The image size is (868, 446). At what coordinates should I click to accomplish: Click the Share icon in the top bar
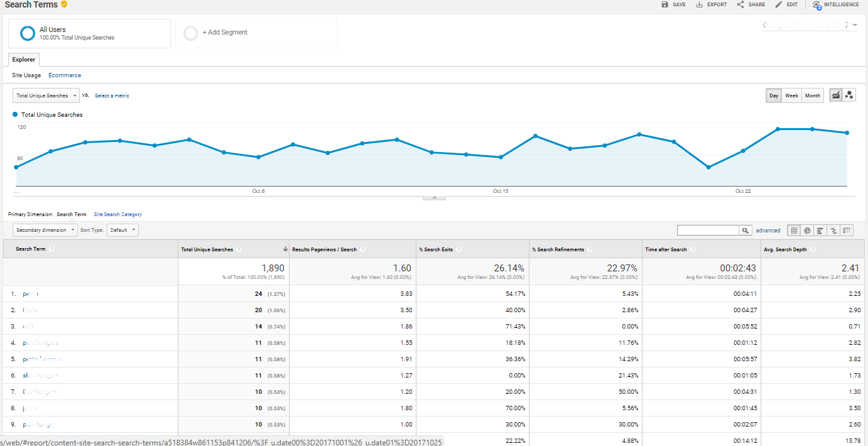point(750,5)
